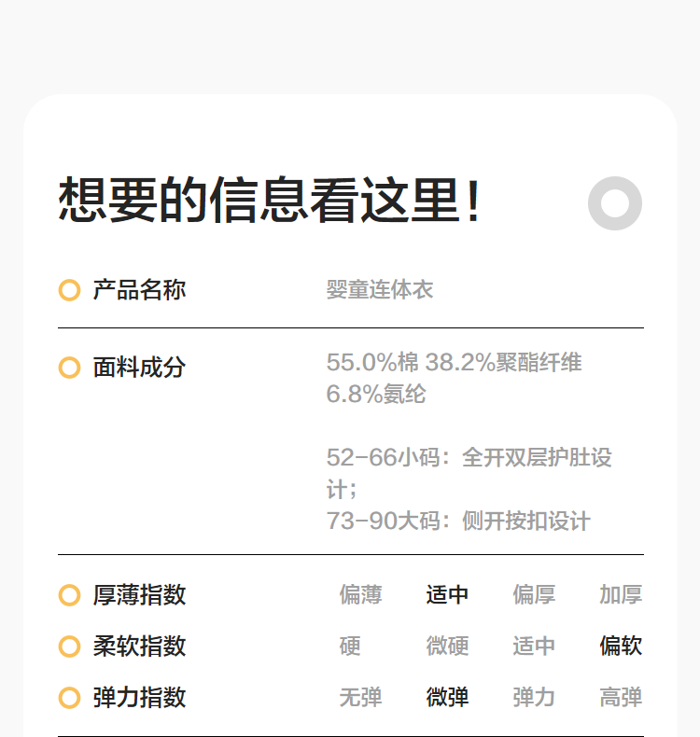Click the product name 婴童连体衣
The image size is (700, 737).
click(x=380, y=290)
